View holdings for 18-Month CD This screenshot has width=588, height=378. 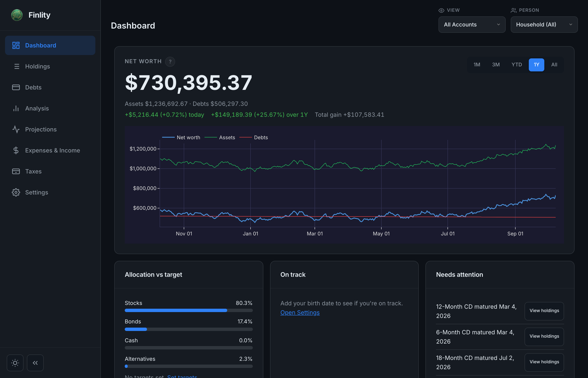pyautogui.click(x=544, y=362)
